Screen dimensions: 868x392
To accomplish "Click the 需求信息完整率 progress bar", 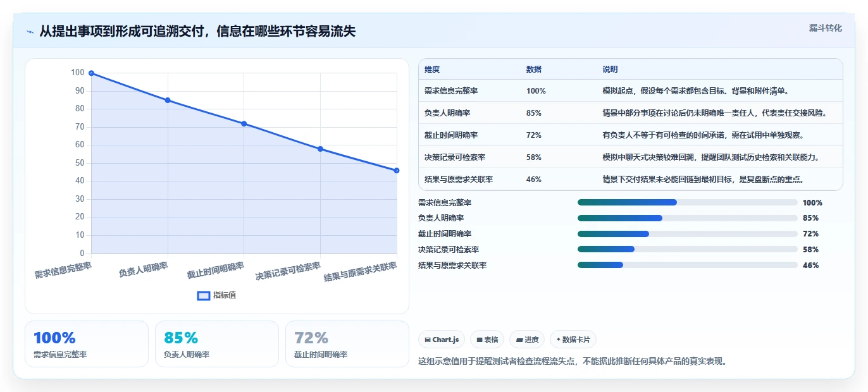I will (x=687, y=202).
